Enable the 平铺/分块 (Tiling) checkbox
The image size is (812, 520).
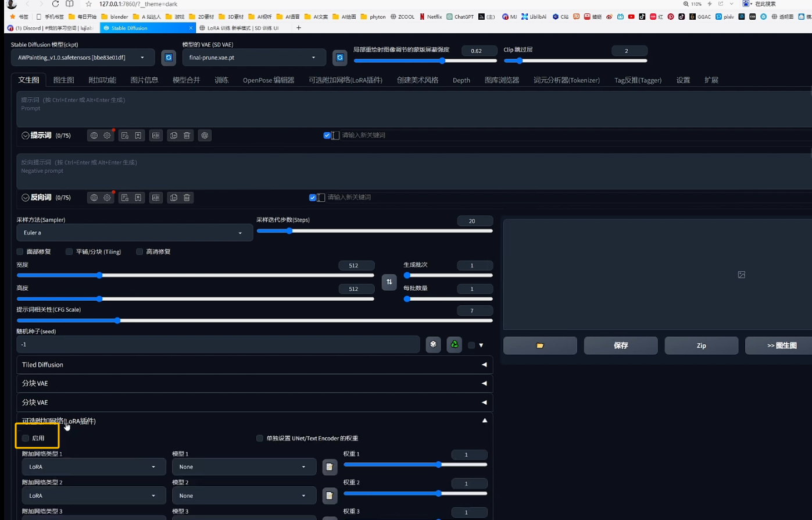click(x=69, y=252)
